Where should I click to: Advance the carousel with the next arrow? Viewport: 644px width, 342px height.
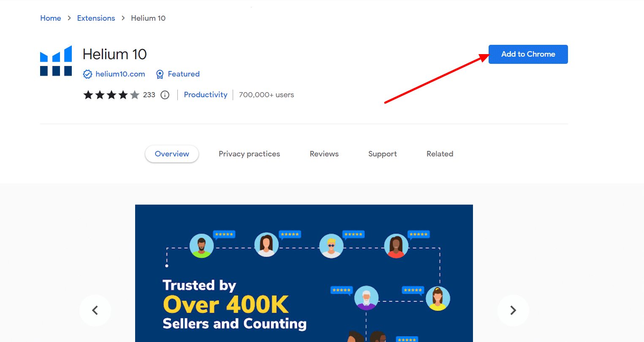pyautogui.click(x=513, y=310)
